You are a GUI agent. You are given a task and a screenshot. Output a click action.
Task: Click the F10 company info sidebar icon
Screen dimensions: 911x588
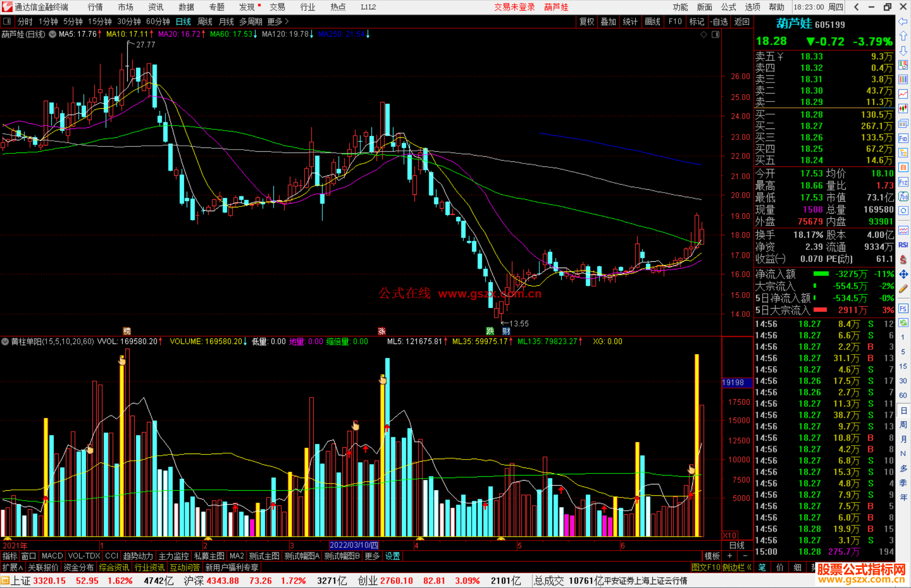903,138
